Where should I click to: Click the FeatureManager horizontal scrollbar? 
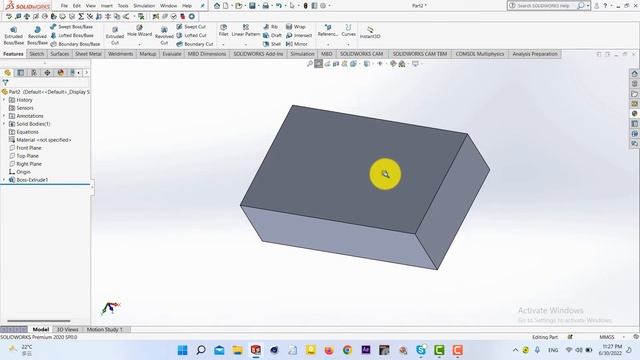39,321
